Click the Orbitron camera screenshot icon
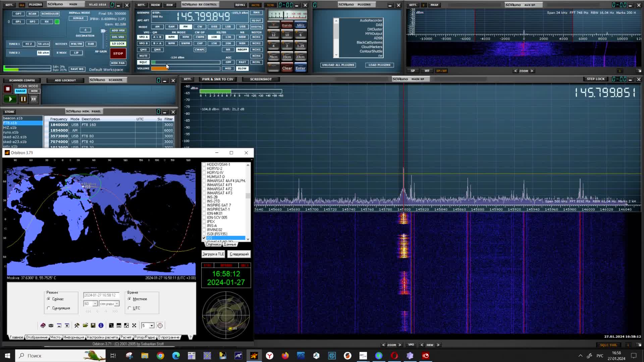Screen dimensions: 644x362 (x=51, y=325)
